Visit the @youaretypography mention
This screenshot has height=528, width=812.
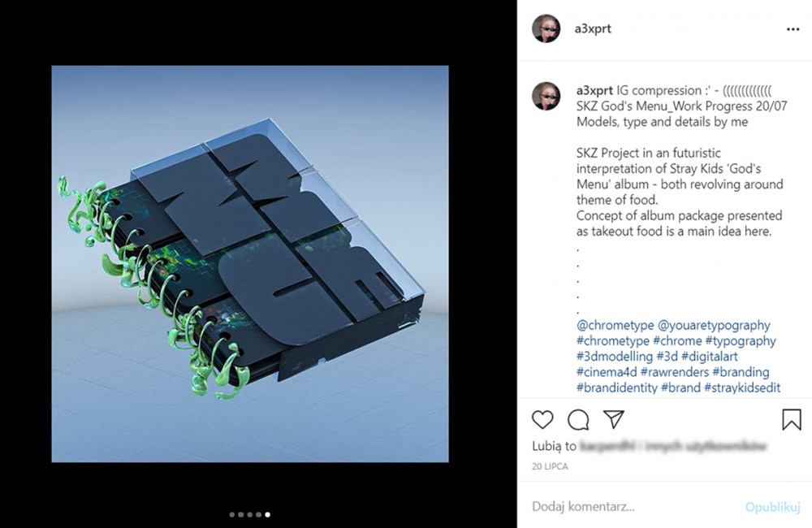point(714,326)
